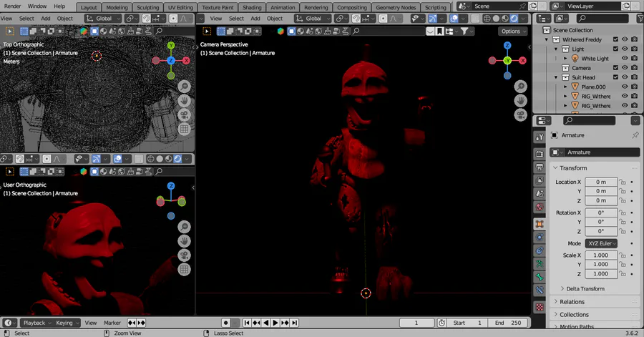Screen dimensions: 644x337
Task: Play the animation forward
Action: tap(275, 323)
